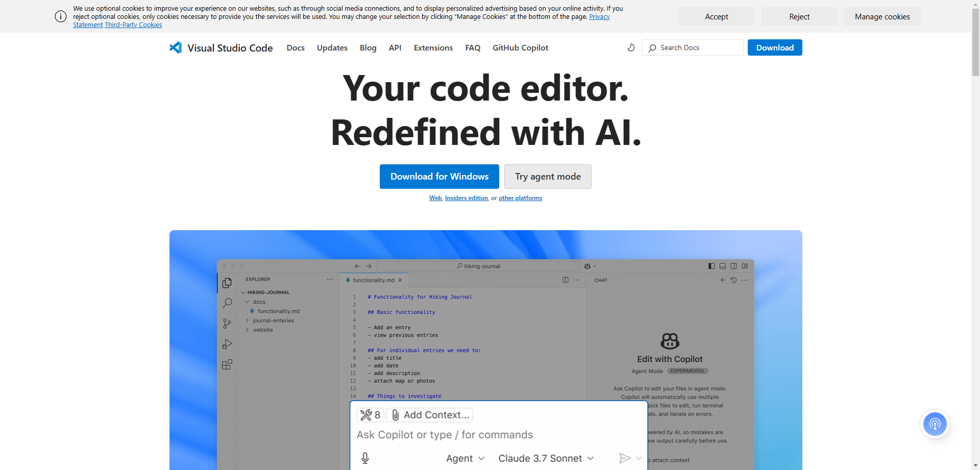Click the customize layout icon
980x470 pixels.
click(745, 266)
